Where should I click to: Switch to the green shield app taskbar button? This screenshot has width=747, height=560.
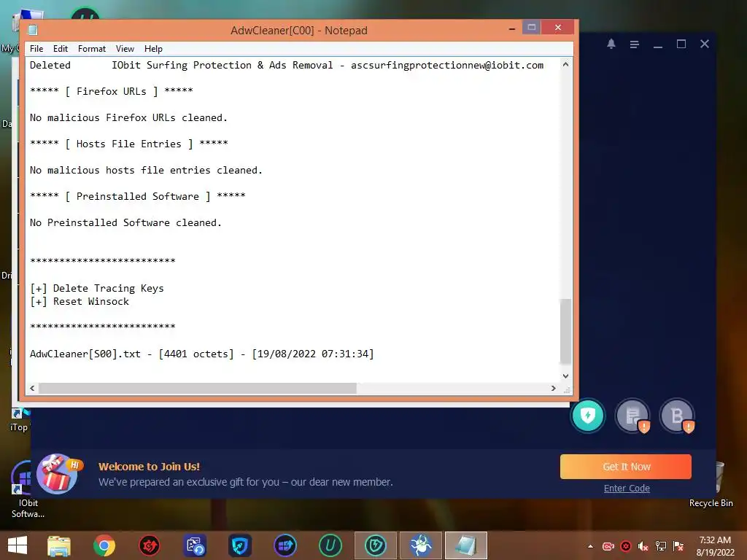click(376, 545)
